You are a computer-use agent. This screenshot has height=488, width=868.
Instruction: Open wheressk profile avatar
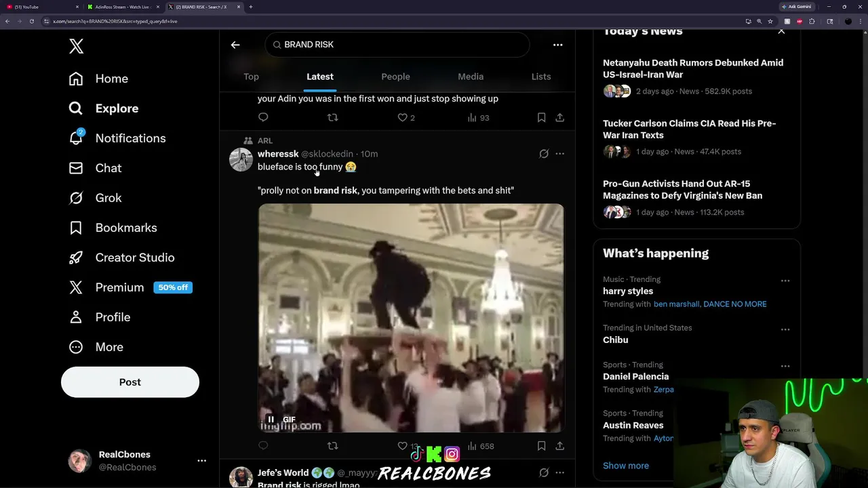(241, 160)
